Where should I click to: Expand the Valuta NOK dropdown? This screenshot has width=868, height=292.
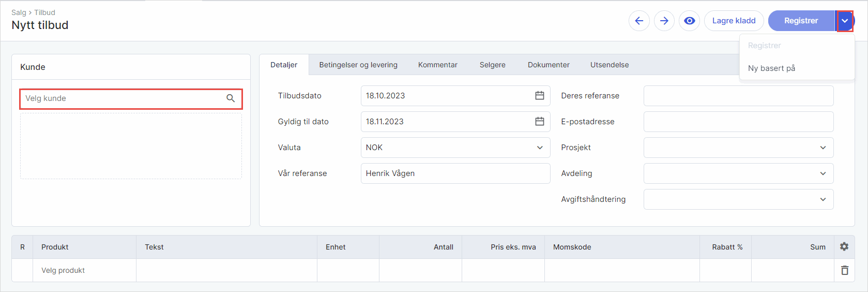click(x=540, y=148)
